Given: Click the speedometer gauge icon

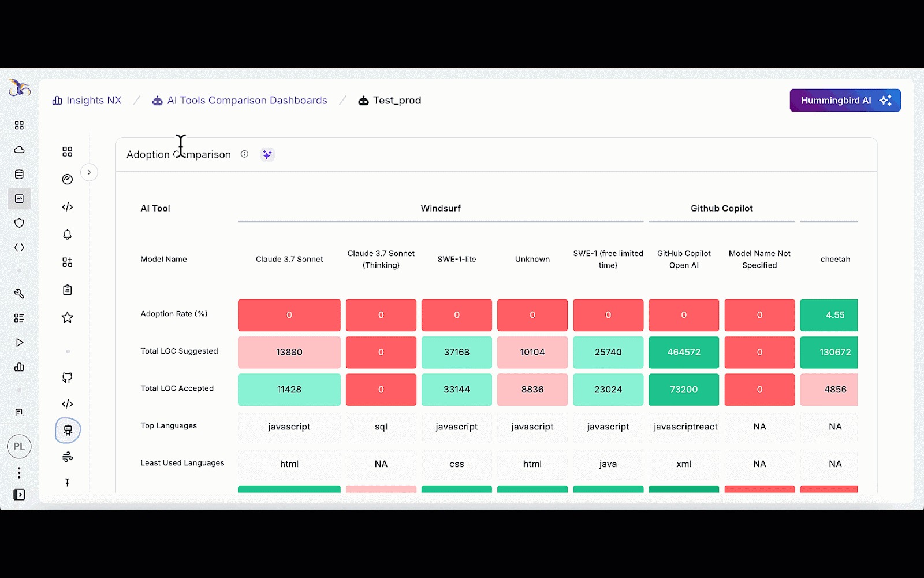Looking at the screenshot, I should (x=68, y=179).
